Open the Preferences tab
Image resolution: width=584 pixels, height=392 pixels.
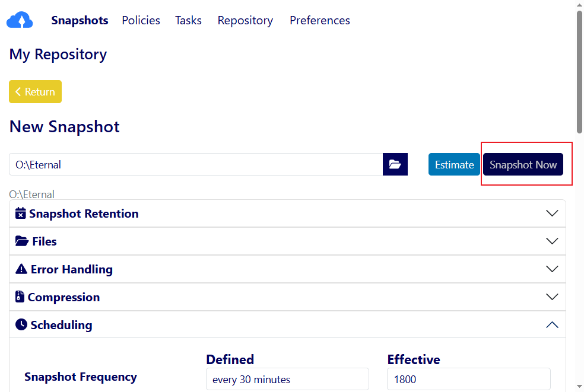pyautogui.click(x=319, y=21)
